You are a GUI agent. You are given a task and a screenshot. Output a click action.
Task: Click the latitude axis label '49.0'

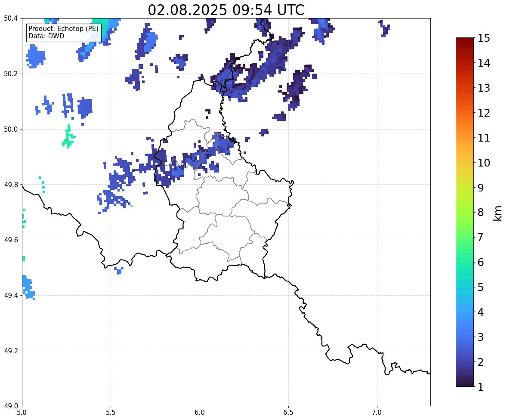pyautogui.click(x=11, y=406)
